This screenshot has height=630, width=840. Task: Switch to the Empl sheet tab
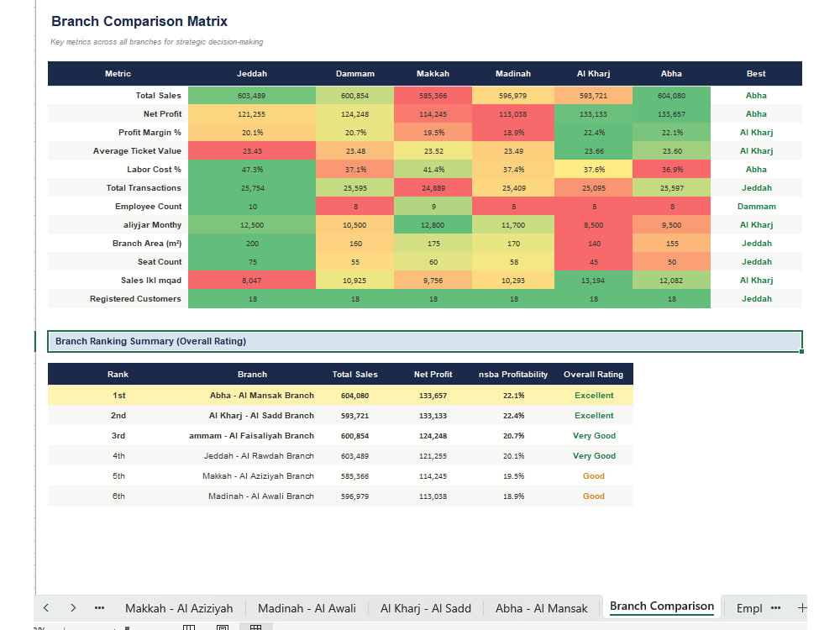click(x=749, y=608)
